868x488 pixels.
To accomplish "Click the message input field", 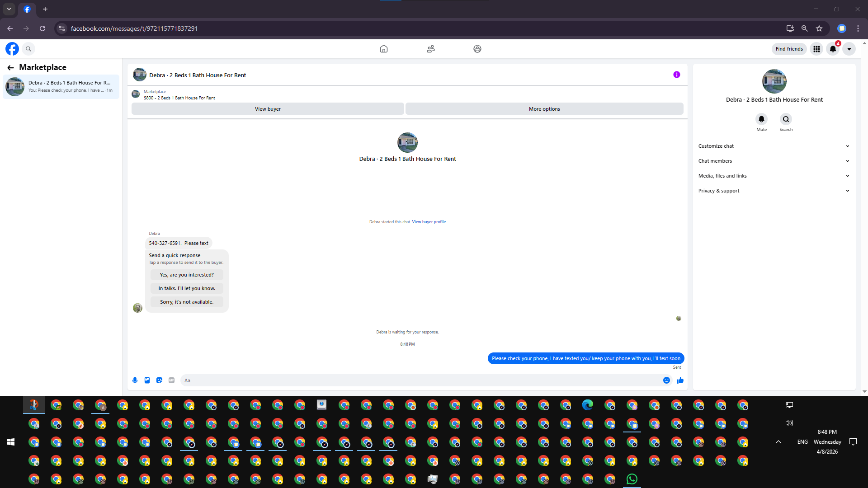I will point(420,380).
